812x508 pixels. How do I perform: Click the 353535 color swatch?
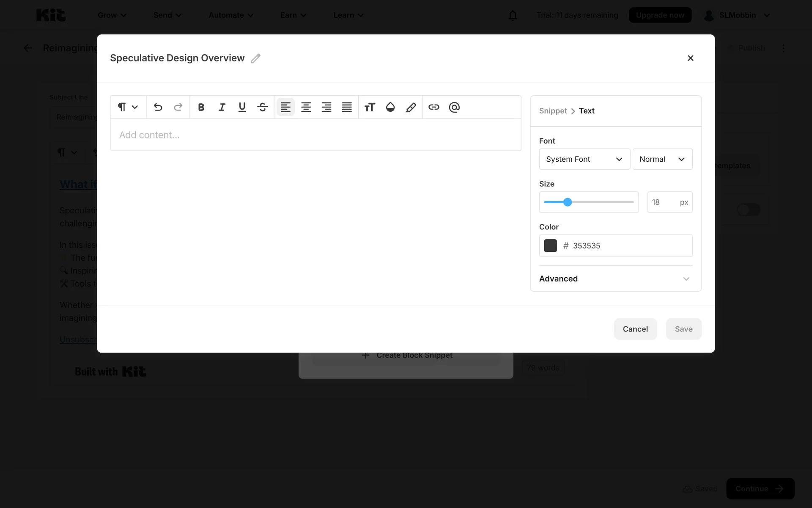(550, 246)
